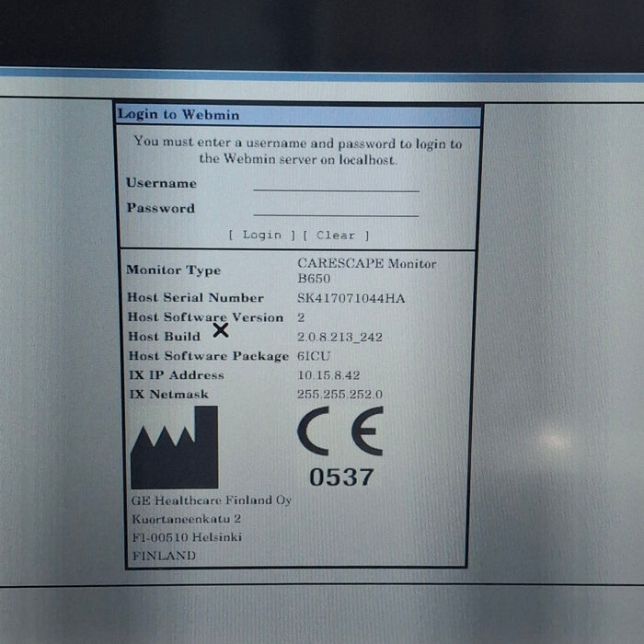Focus the Password input field
This screenshot has height=644, width=644.
click(x=336, y=208)
